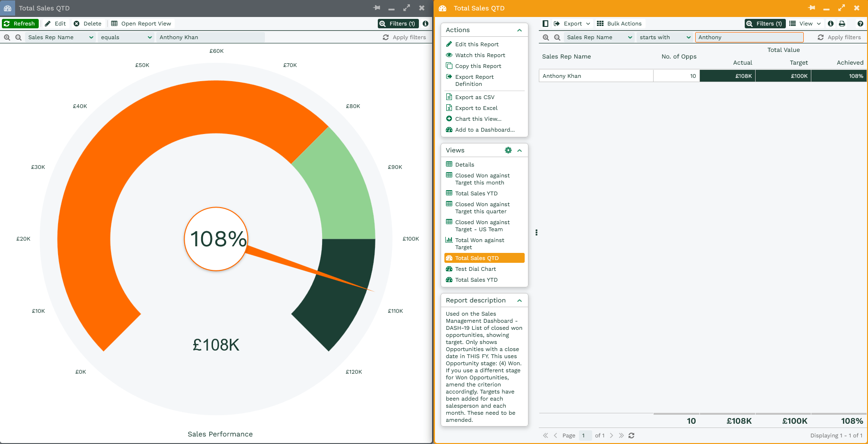Click zoom-in magnifier in left filter bar
Image resolution: width=868 pixels, height=444 pixels.
click(7, 37)
